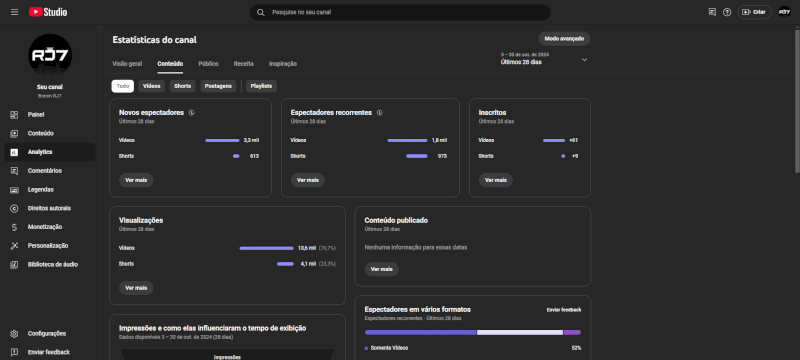Click the Comentários sidebar icon
Viewport: 800px width, 360px height.
coord(14,171)
